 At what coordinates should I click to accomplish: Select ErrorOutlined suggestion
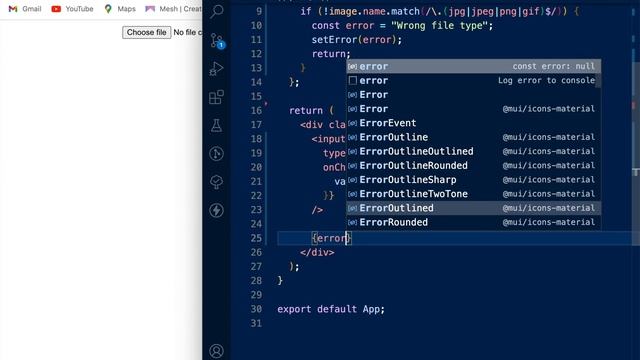coord(473,208)
